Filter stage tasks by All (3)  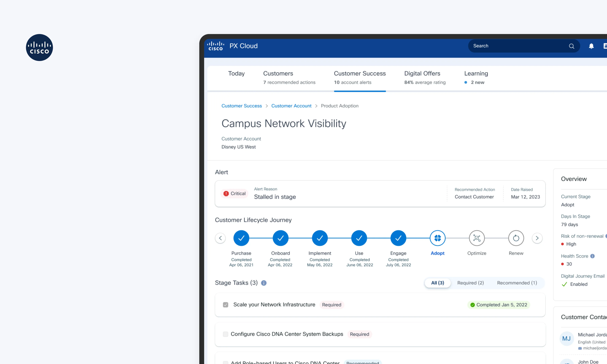pyautogui.click(x=438, y=283)
